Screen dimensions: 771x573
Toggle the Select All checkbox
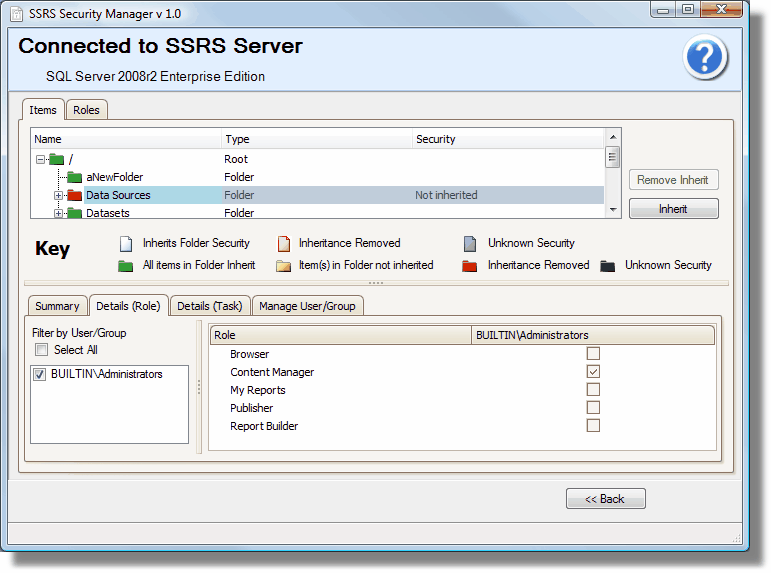point(41,350)
